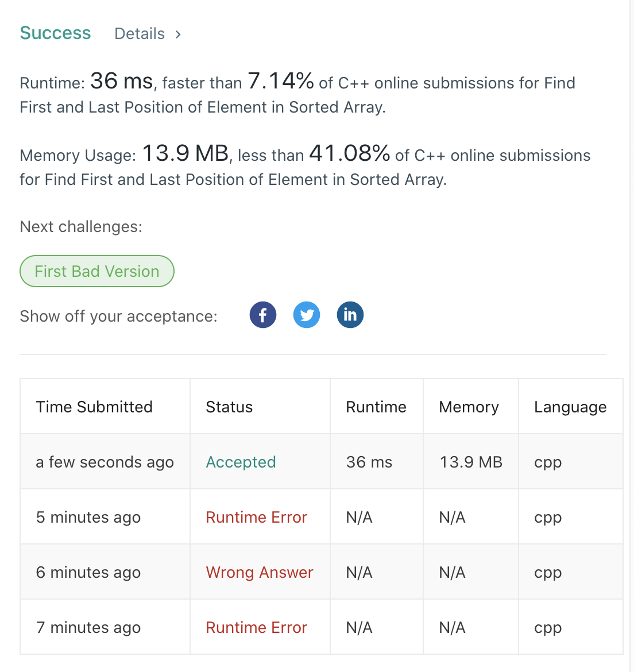Click the Success heading
Image resolution: width=634 pixels, height=672 pixels.
(55, 33)
